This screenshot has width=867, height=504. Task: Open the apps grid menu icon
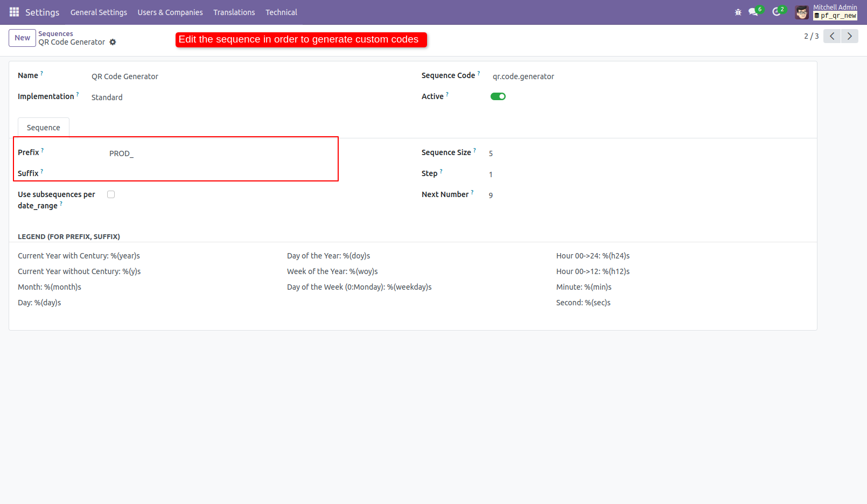(x=14, y=12)
